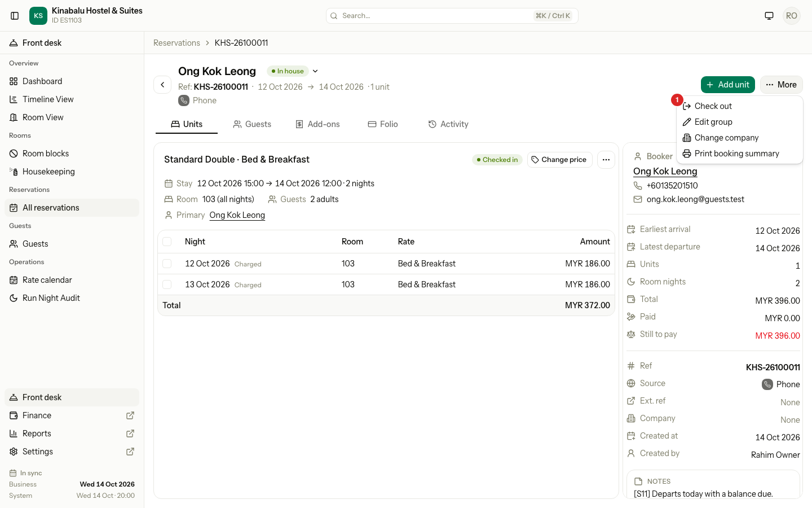
Task: Toggle the More actions dropdown
Action: click(x=781, y=85)
